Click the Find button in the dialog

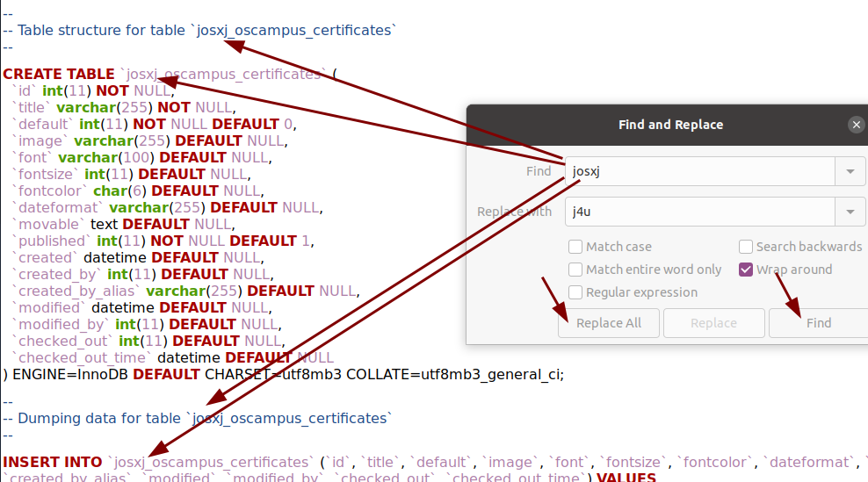[x=818, y=323]
